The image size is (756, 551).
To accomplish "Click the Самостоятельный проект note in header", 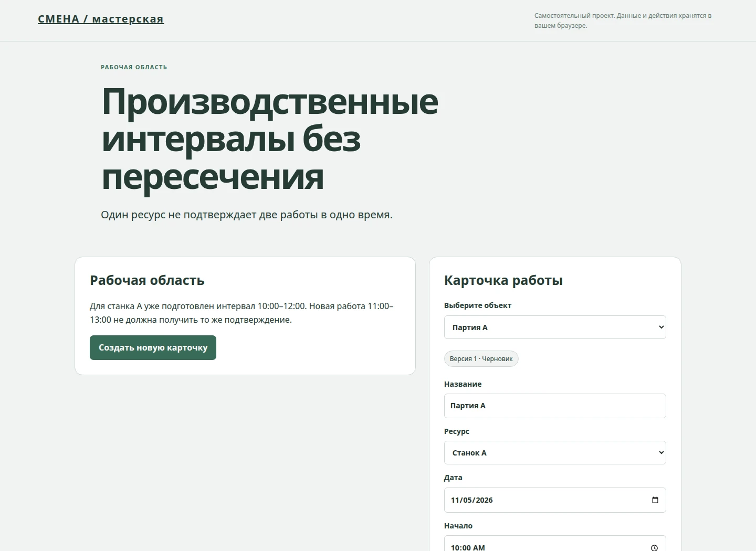I will pyautogui.click(x=623, y=20).
